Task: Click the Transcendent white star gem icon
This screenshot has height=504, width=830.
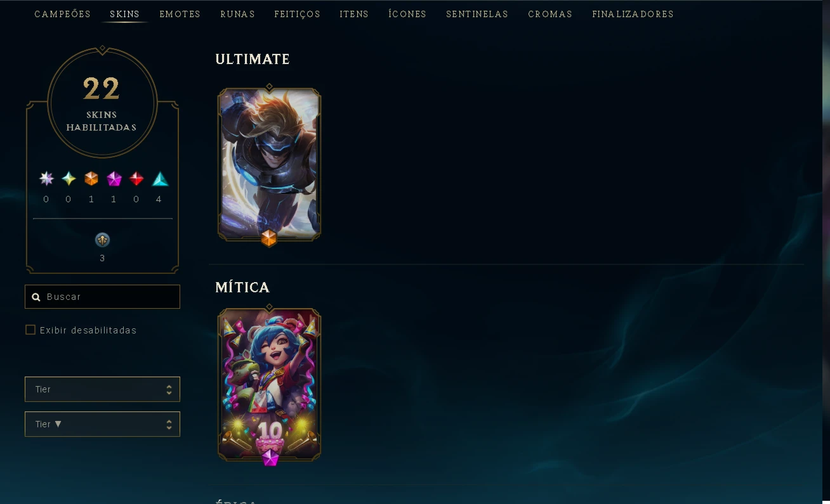Action: pos(46,179)
